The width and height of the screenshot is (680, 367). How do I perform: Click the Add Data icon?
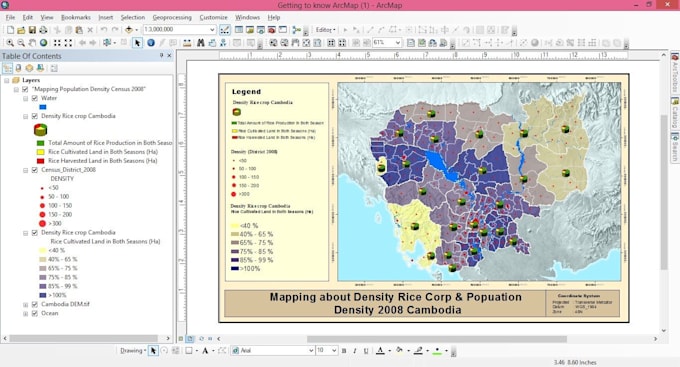(129, 30)
